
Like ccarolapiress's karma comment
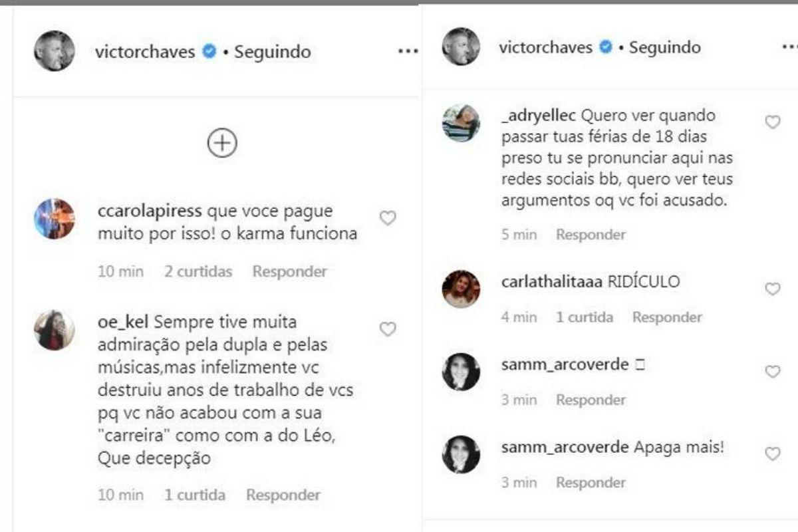387,218
